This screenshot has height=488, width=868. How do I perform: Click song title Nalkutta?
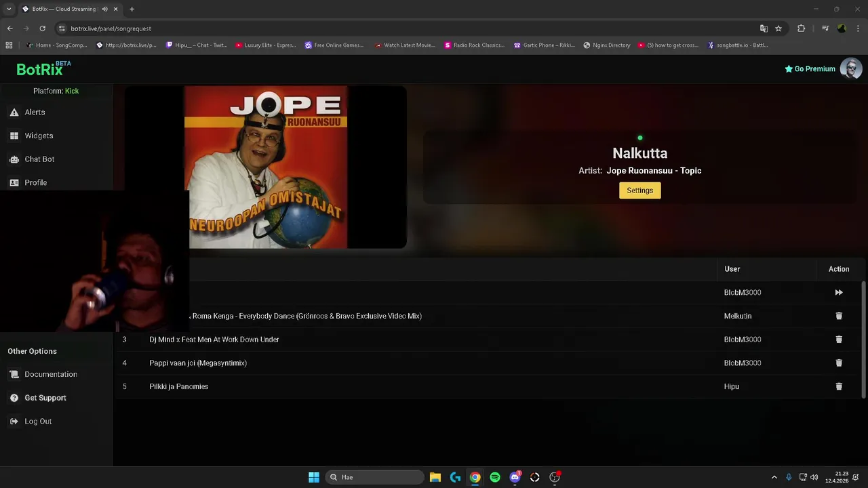point(639,153)
